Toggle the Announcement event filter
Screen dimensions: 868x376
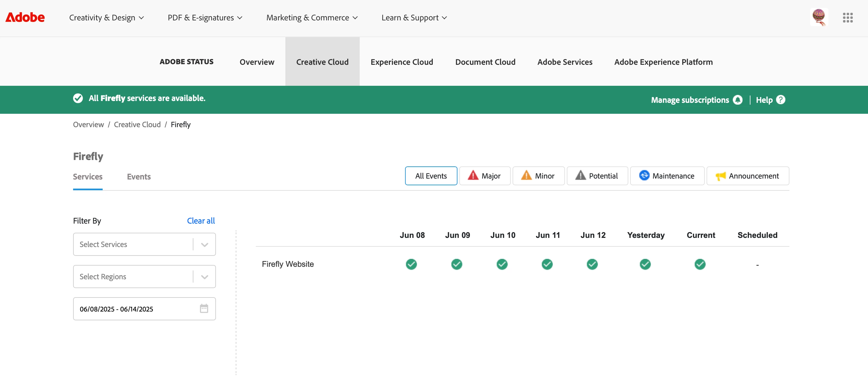tap(747, 176)
